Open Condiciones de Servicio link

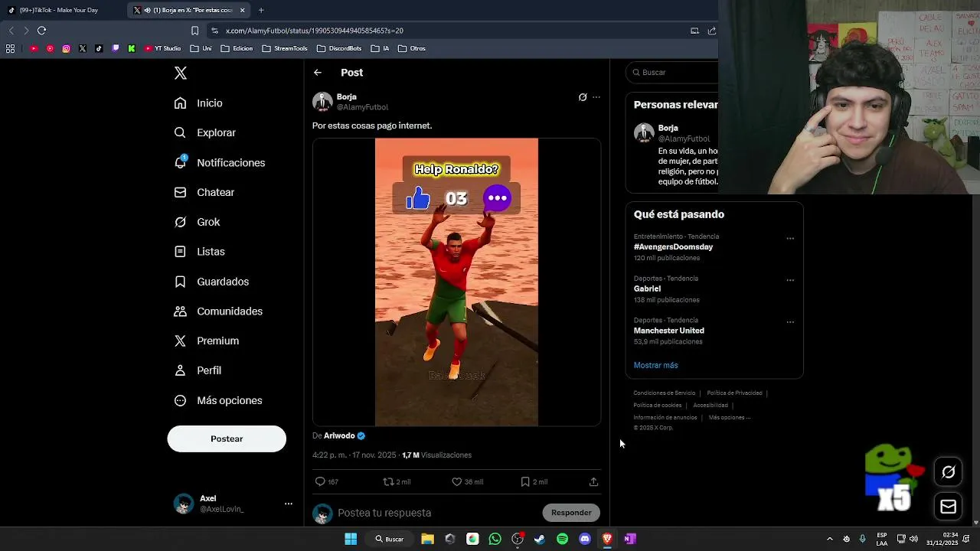[664, 393]
